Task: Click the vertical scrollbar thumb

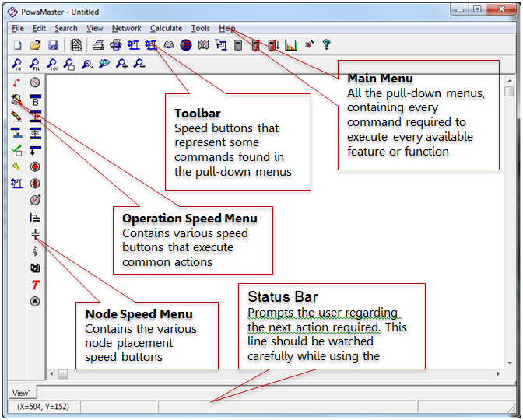Action: tap(509, 91)
